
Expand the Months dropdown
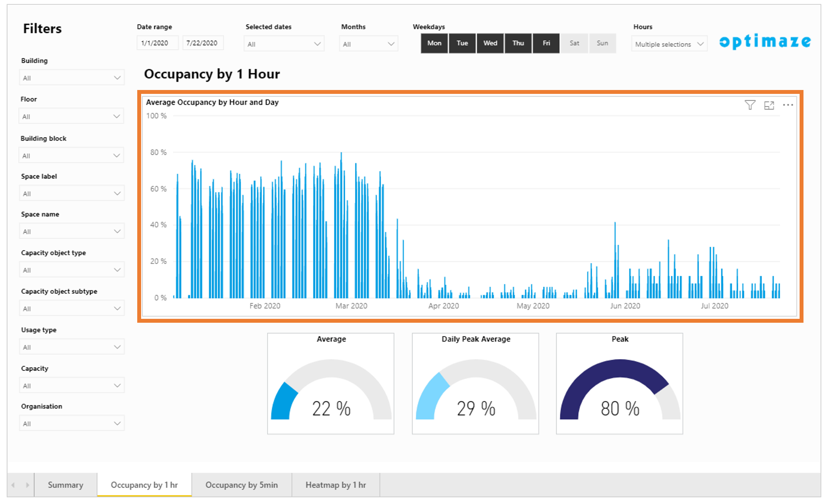(368, 44)
